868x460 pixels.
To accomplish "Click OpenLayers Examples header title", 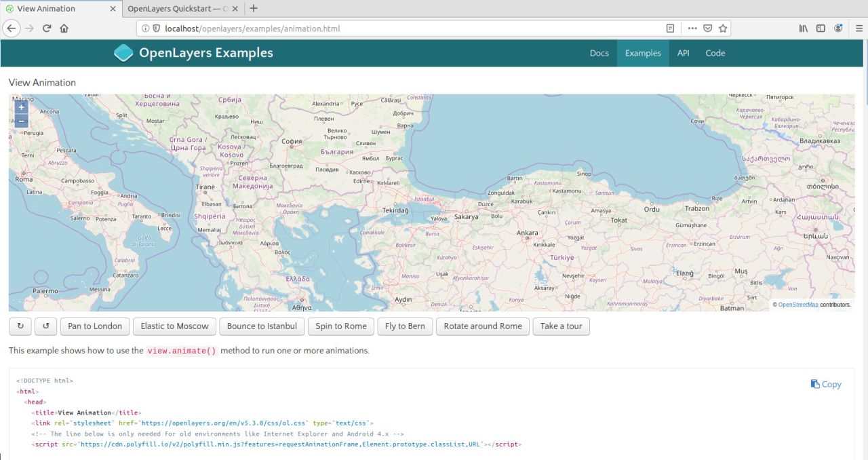I will (x=206, y=53).
